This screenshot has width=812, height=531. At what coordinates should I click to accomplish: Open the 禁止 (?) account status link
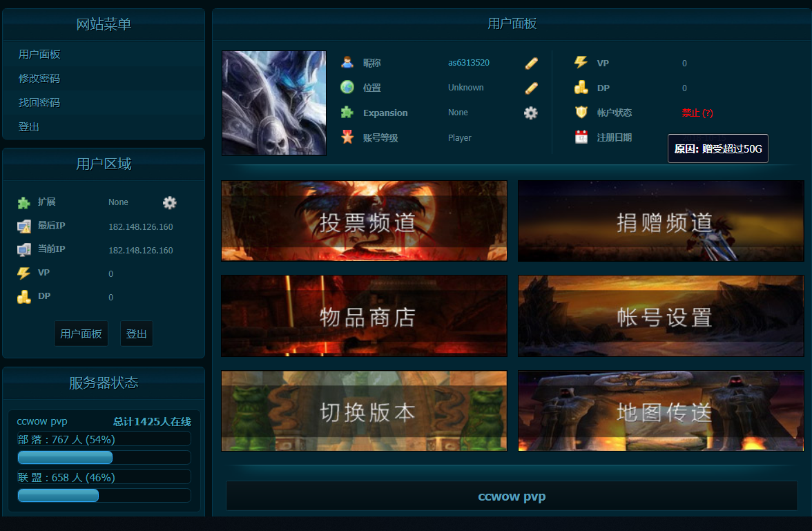coord(697,113)
